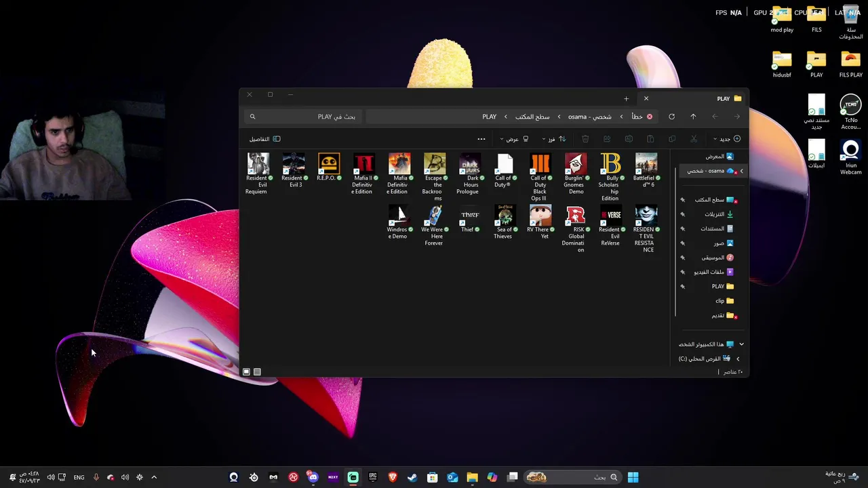Open the Iriun Webcam desktop shortcut

851,157
